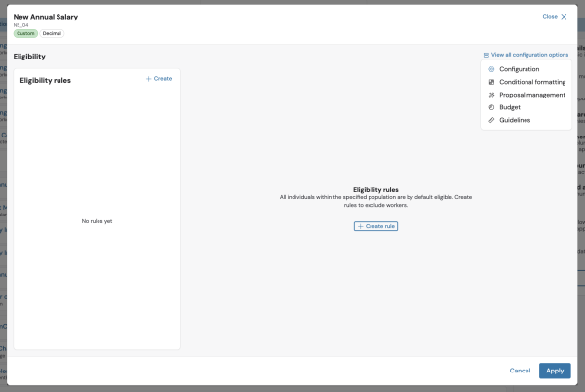Choose Proposal management in the options list
The image size is (585, 392).
click(526, 95)
